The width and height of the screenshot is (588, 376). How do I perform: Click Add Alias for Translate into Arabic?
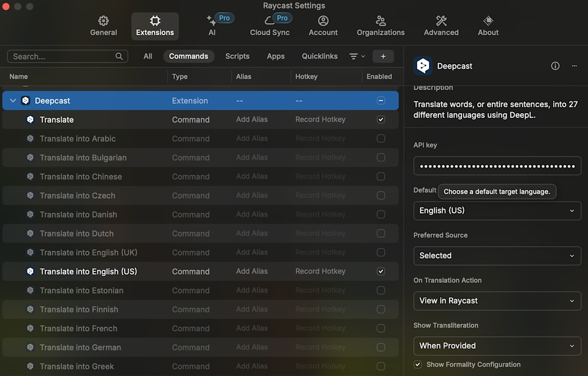point(252,139)
